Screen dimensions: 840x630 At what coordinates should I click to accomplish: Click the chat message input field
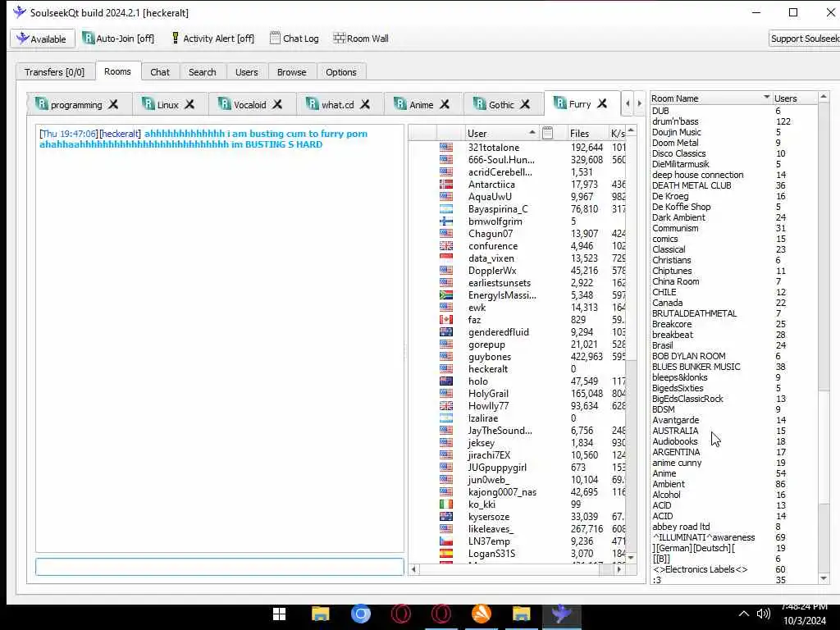[220, 567]
